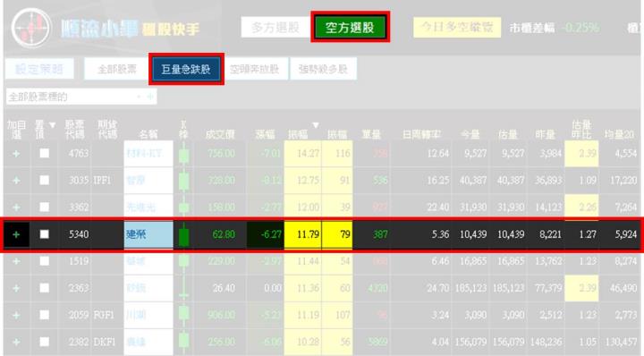Sort by 日周轉率 column header

coord(422,134)
